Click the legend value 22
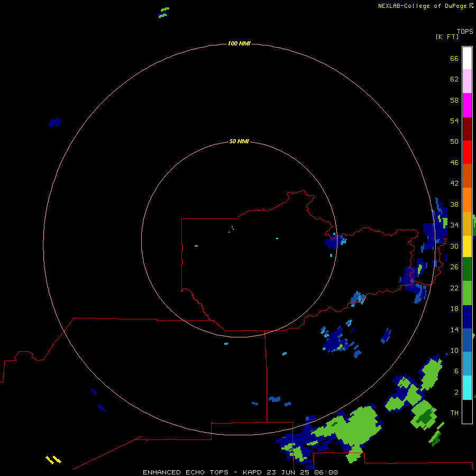 [454, 288]
